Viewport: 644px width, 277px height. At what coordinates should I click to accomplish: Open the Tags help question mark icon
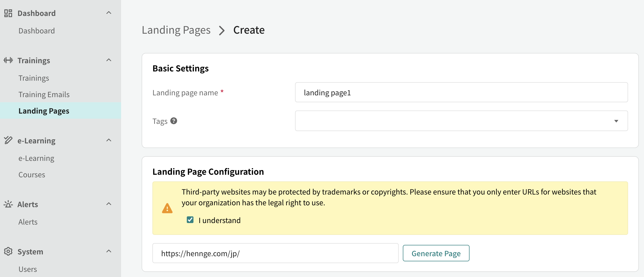click(174, 121)
